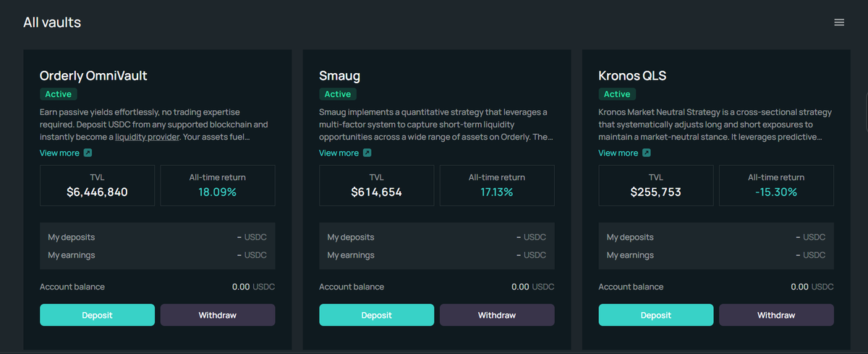Viewport: 868px width, 354px height.
Task: Select TVL value $614,654
Action: pyautogui.click(x=376, y=192)
